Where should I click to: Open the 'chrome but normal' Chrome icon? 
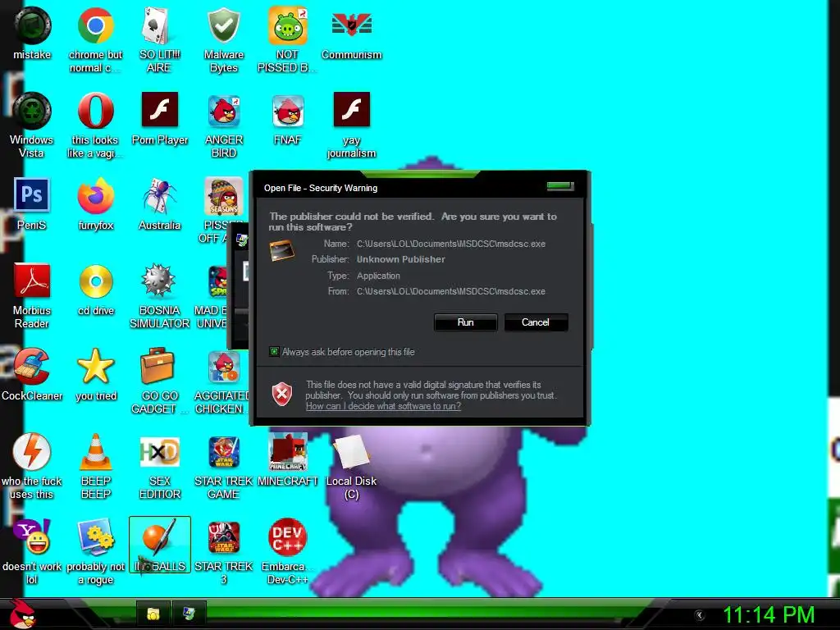(95, 25)
